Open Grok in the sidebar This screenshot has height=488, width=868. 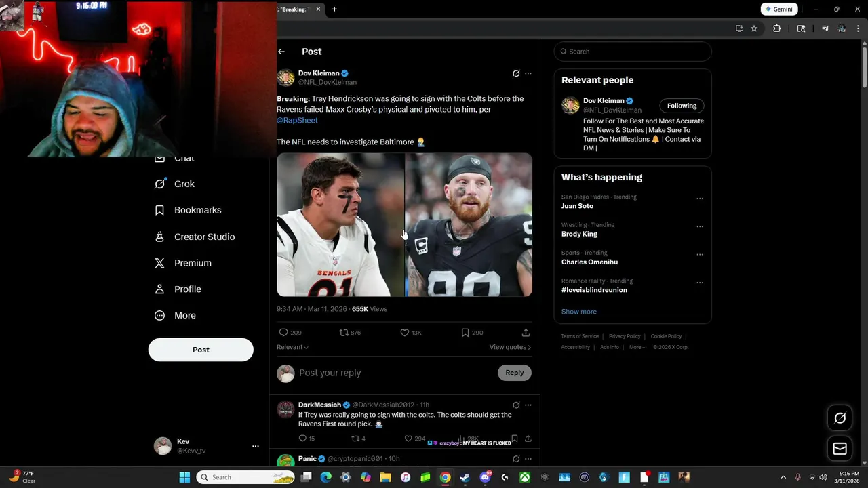click(175, 184)
